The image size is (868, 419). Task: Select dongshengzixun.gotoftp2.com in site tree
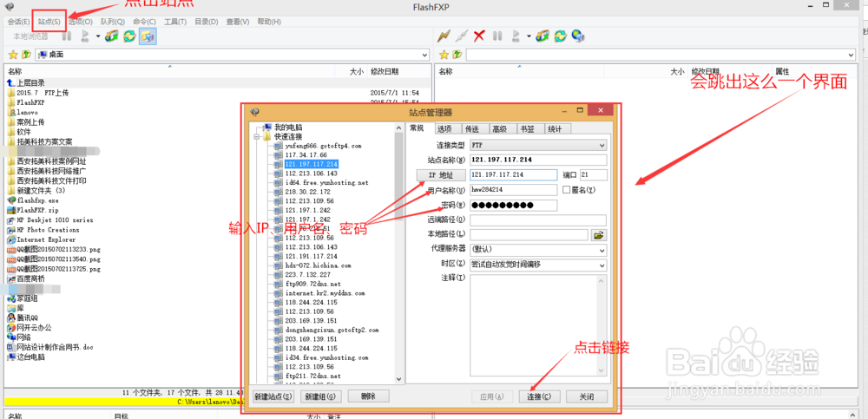332,330
